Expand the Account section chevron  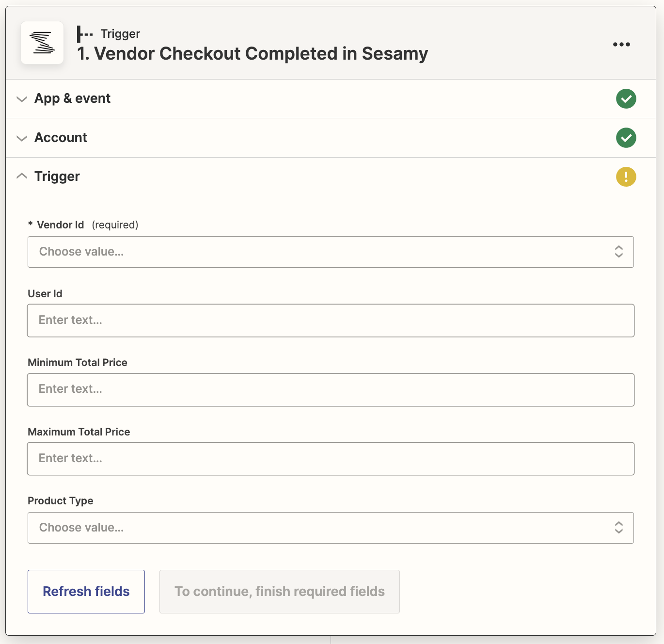(22, 138)
